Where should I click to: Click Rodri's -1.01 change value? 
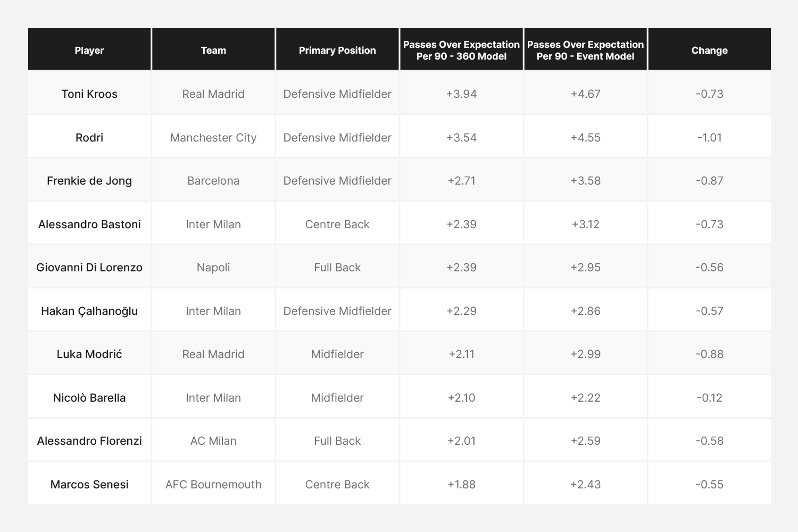click(709, 138)
